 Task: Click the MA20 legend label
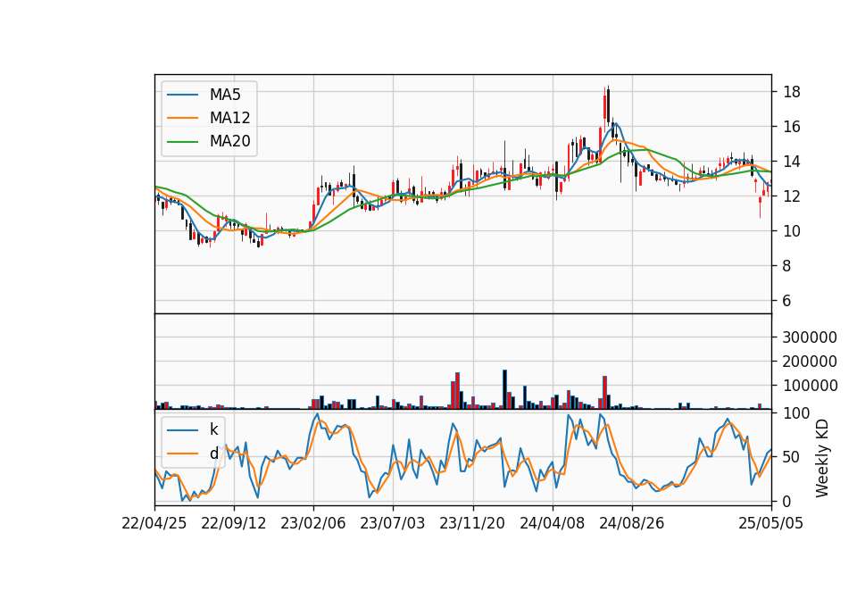click(x=229, y=141)
